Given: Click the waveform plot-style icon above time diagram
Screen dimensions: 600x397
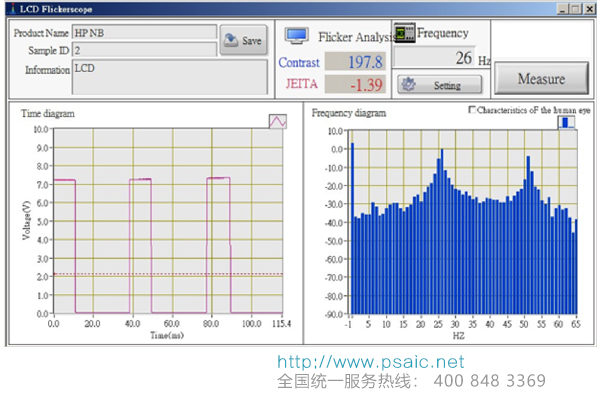Looking at the screenshot, I should coord(278,122).
